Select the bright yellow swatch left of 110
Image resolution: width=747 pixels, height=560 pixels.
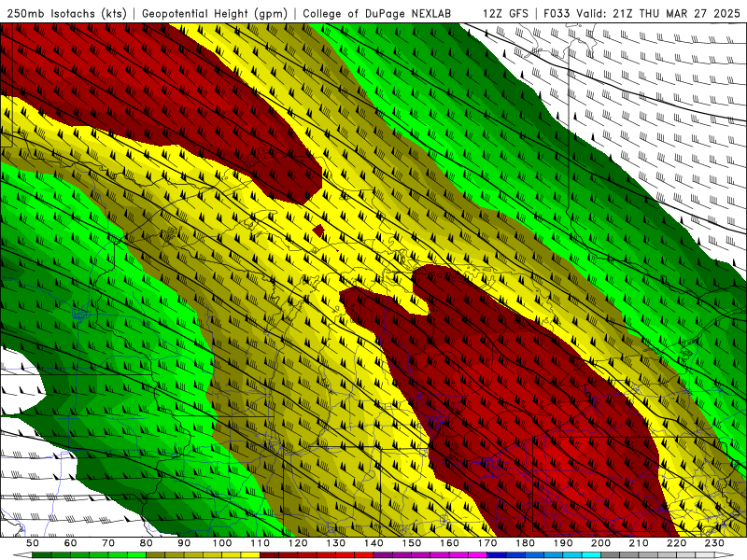250,555
